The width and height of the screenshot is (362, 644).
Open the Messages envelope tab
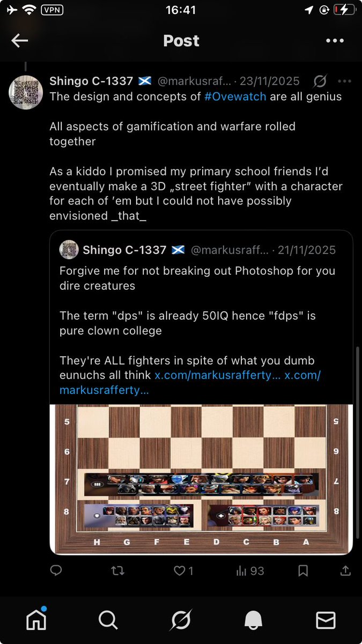[326, 620]
